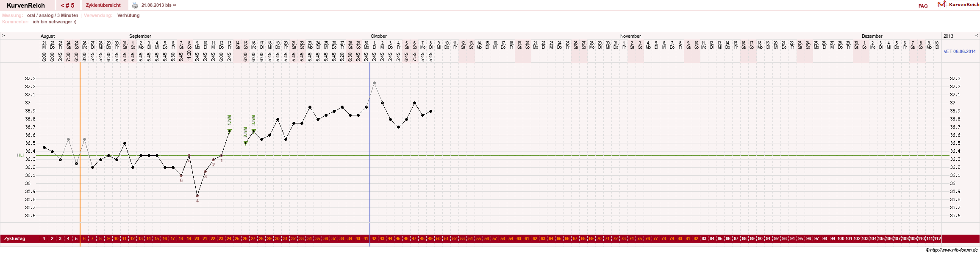Click the comment 'ich bin schwanger :)'
The height and width of the screenshot is (255, 980).
click(x=55, y=22)
